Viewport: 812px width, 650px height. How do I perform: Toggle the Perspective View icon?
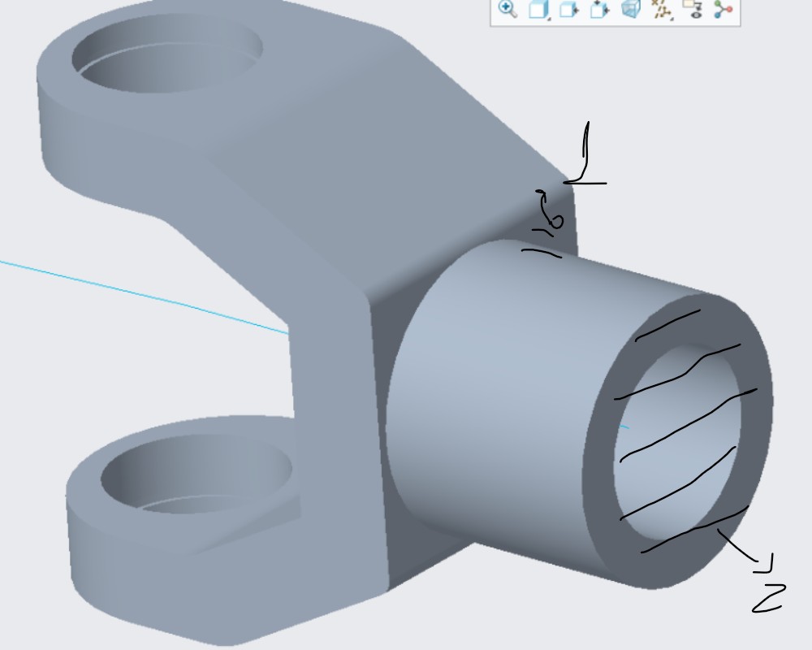tap(630, 9)
